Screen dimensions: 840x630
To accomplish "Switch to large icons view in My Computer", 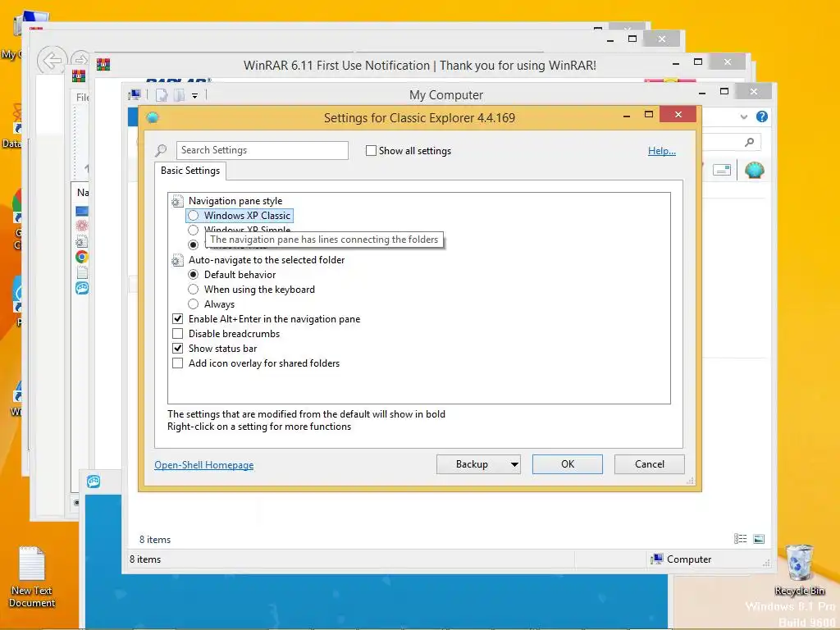I will click(759, 539).
